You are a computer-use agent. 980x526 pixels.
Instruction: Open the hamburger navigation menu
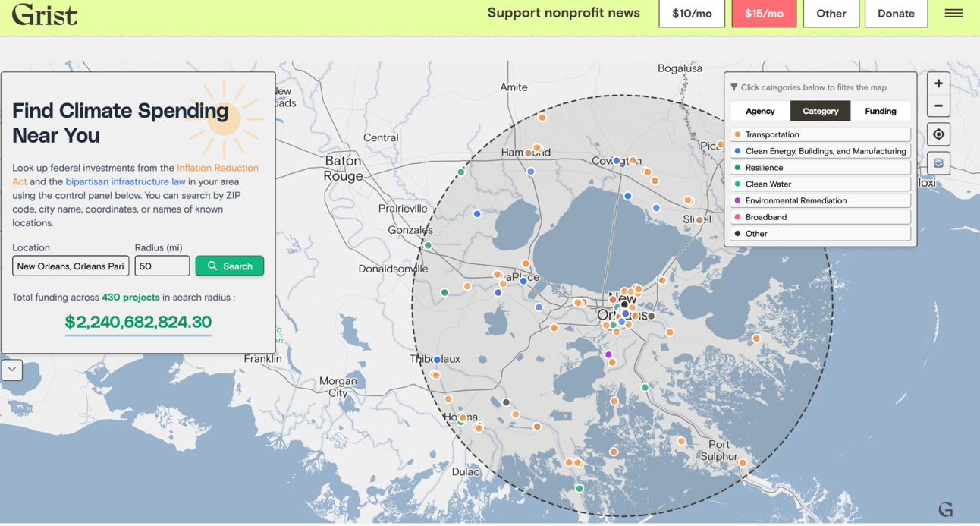tap(953, 13)
